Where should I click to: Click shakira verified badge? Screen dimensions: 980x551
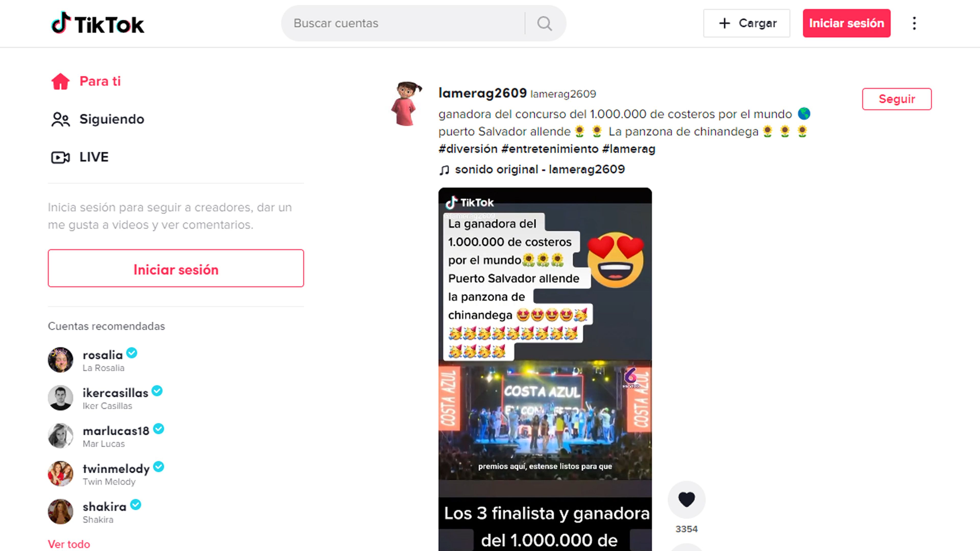point(136,505)
